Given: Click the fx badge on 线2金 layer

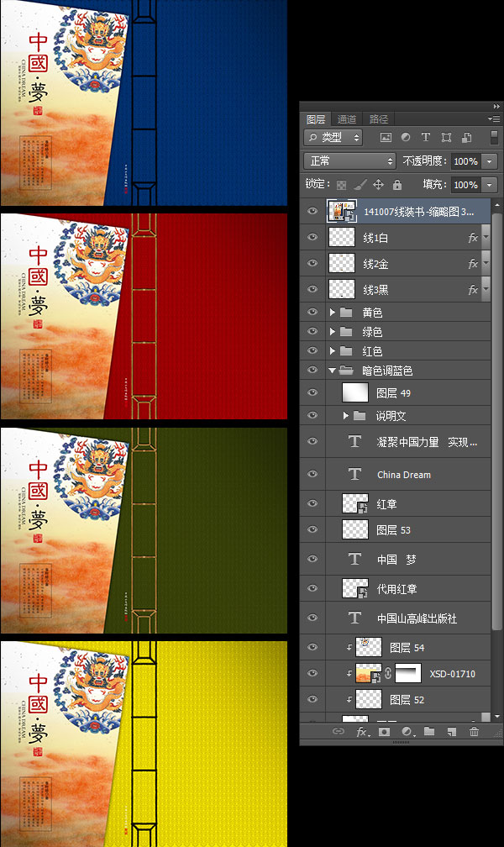Looking at the screenshot, I should tap(473, 264).
